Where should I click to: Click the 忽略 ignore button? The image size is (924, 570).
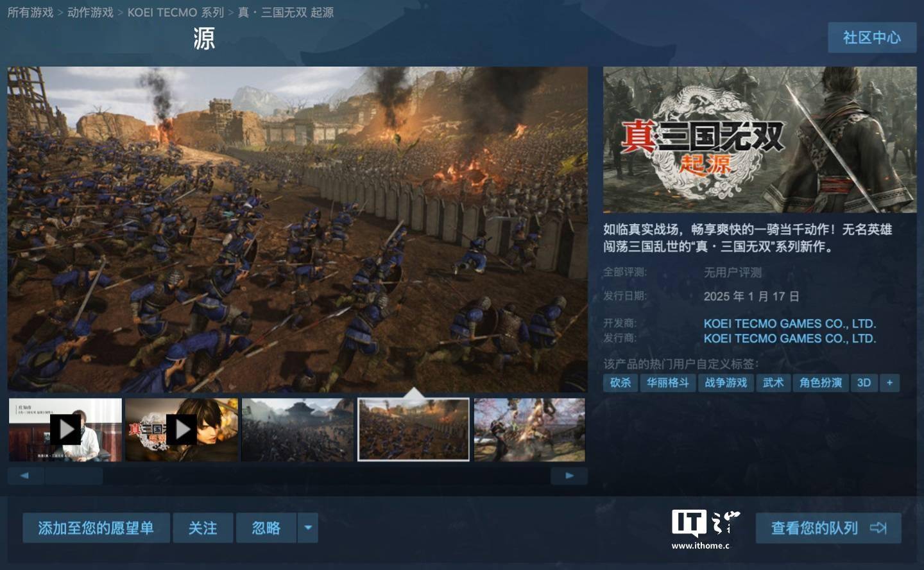point(266,528)
